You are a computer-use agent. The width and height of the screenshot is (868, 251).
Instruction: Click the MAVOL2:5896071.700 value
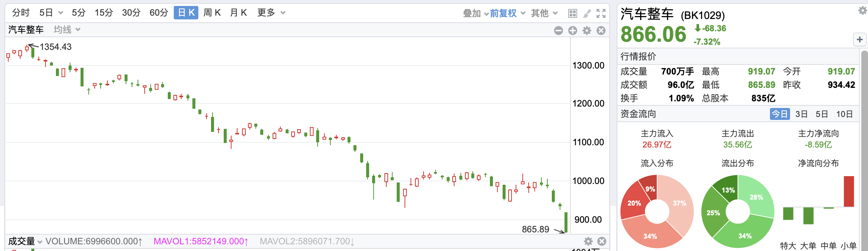307,241
